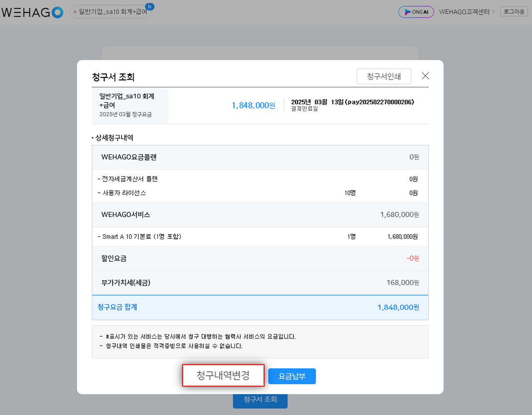Click the #표시가 있는 서비스 notice line

pos(197,336)
